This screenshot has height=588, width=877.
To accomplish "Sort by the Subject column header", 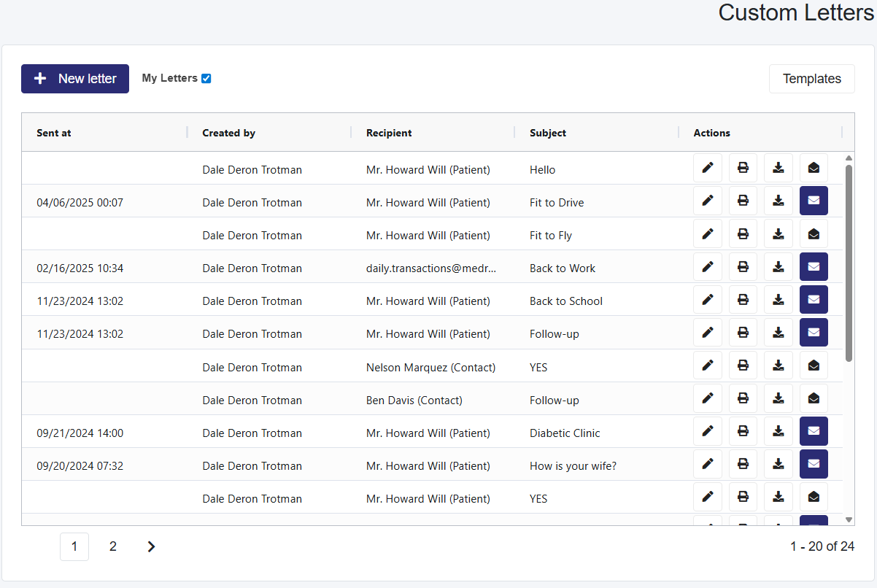I will click(548, 133).
